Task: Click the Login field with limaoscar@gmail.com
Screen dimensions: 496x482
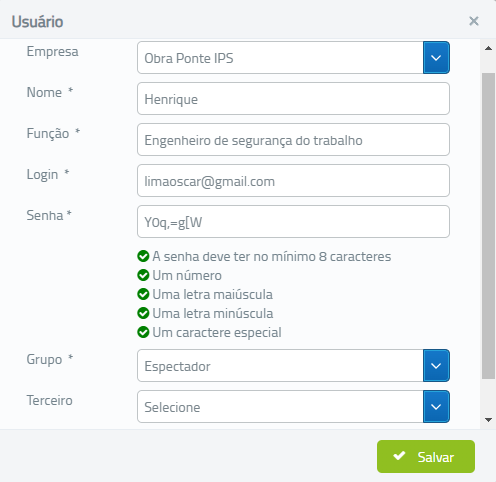Action: pos(293,181)
